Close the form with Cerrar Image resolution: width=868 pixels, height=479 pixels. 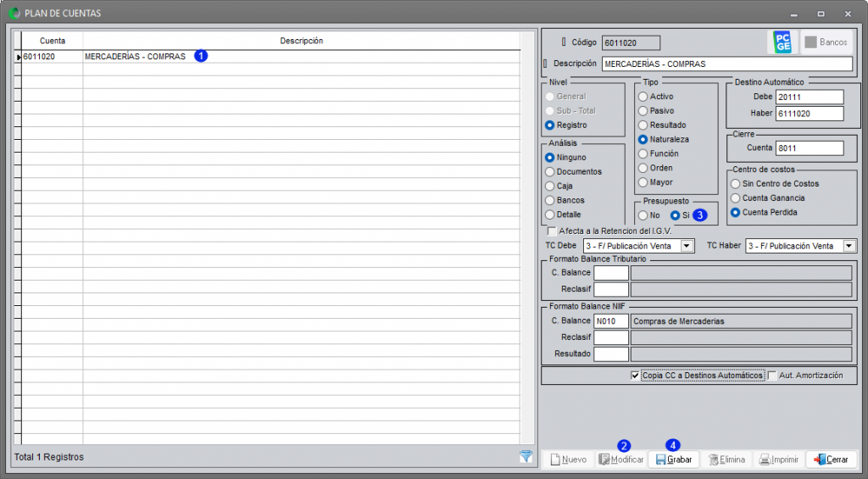pos(831,460)
